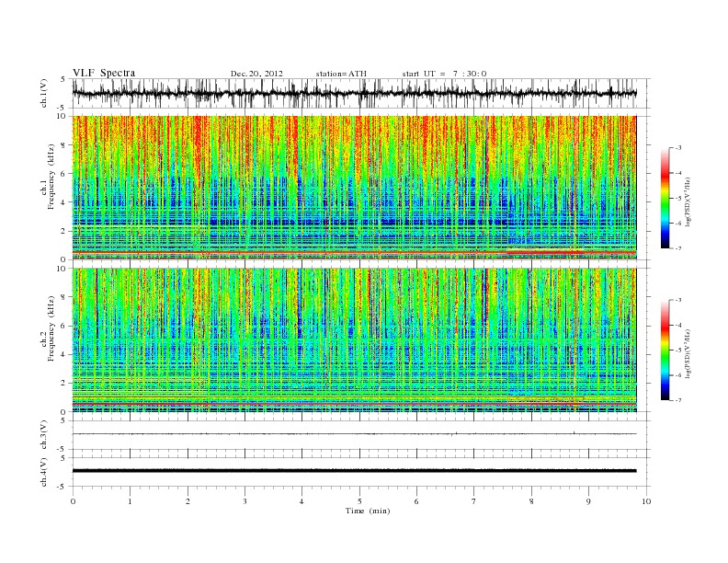The height and width of the screenshot is (563, 728).
Task: Click the "-5" label on ch.2 colorbar
Action: (x=678, y=350)
